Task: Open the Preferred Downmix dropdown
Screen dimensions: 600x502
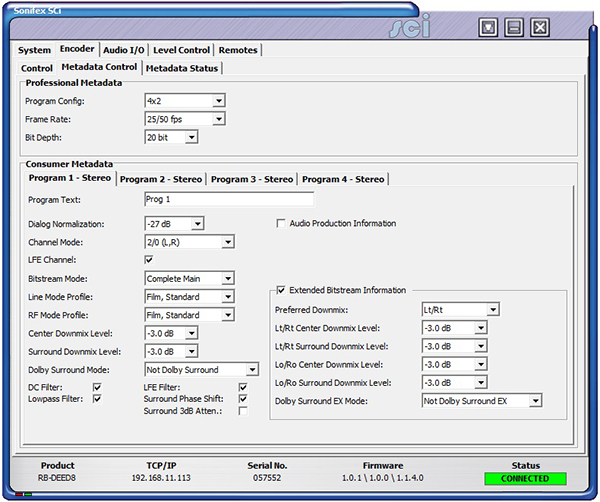Action: [x=461, y=310]
